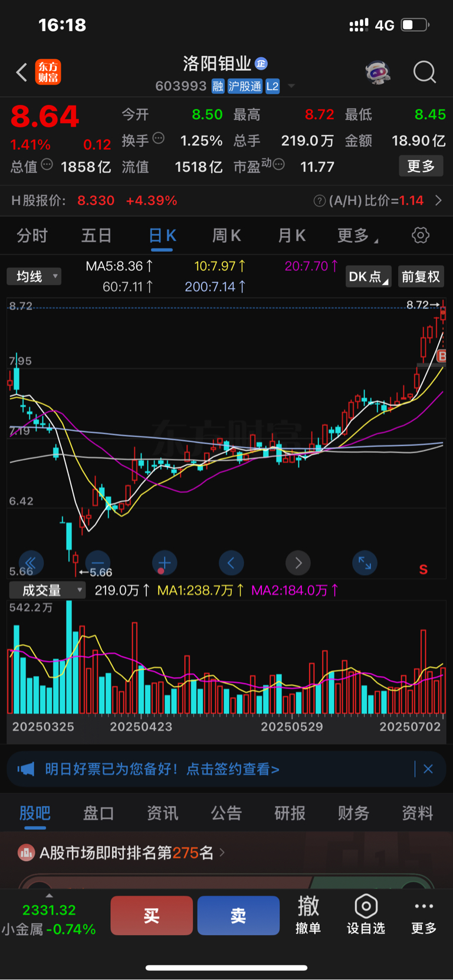Select the 日K tab
Viewport: 453px width, 980px height.
coord(162,236)
